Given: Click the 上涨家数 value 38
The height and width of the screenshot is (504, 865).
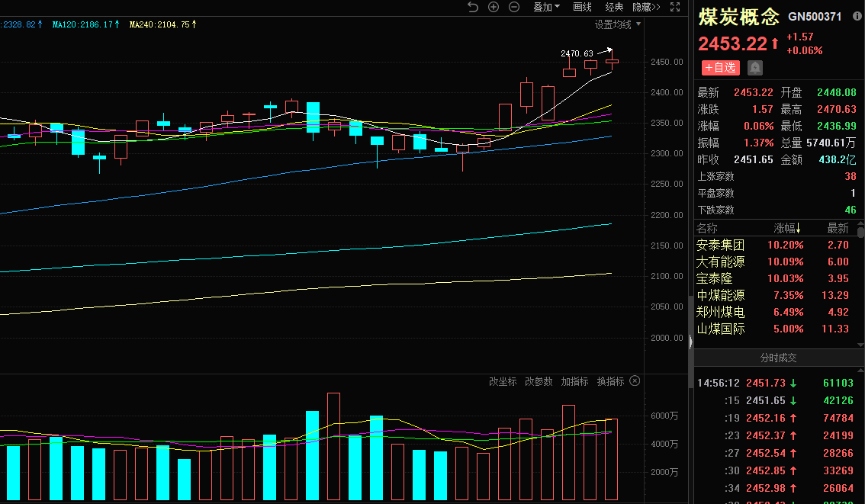Looking at the screenshot, I should (850, 176).
